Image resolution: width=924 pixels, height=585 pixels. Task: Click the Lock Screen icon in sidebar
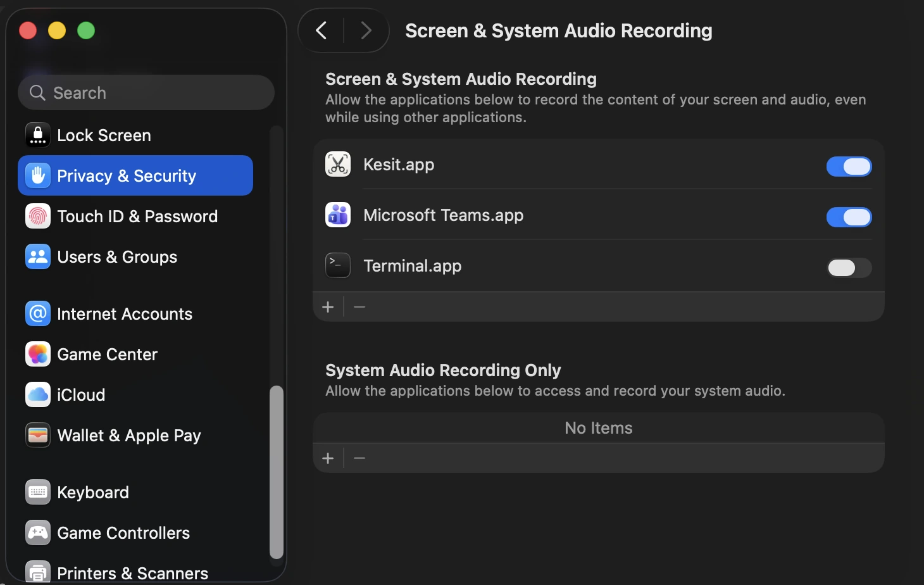click(x=38, y=135)
